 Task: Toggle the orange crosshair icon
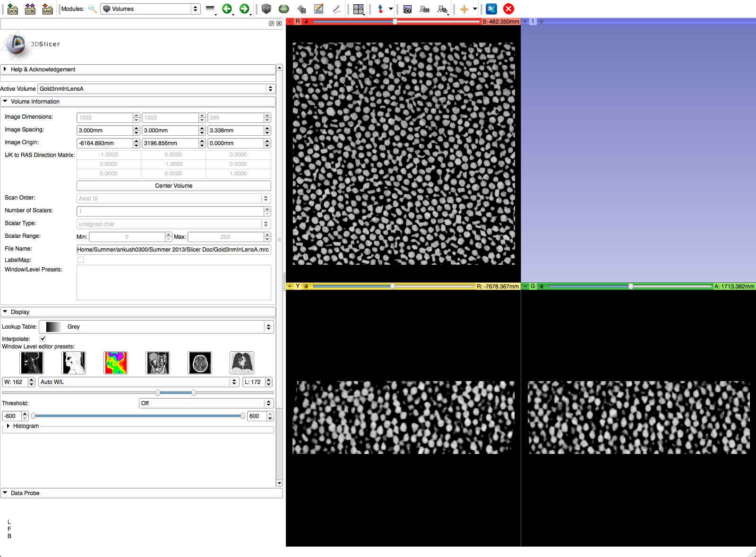464,9
